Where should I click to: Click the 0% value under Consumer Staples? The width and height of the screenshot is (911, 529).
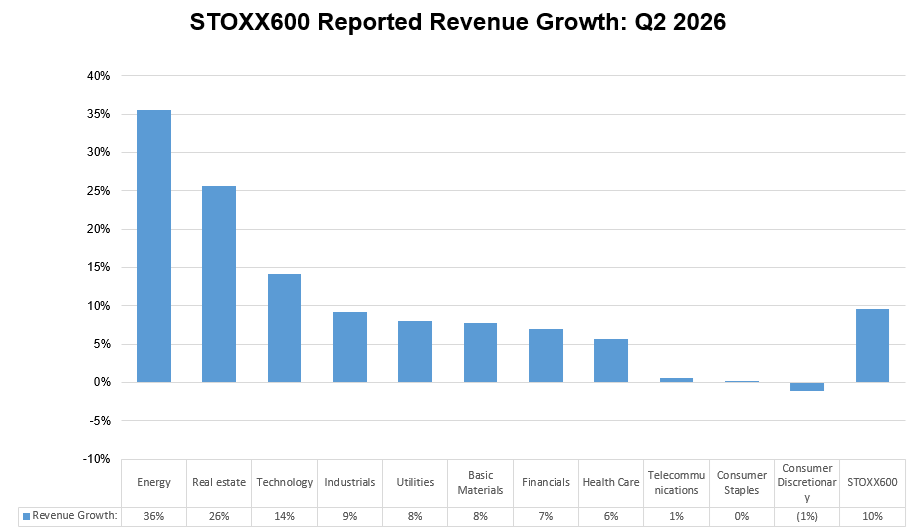[741, 516]
